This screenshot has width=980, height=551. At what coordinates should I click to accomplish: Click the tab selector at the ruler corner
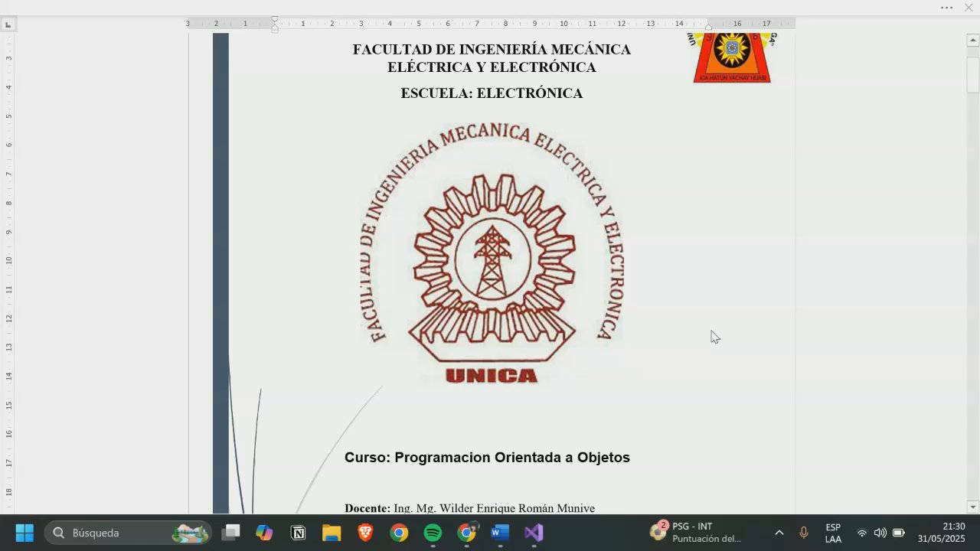click(8, 24)
